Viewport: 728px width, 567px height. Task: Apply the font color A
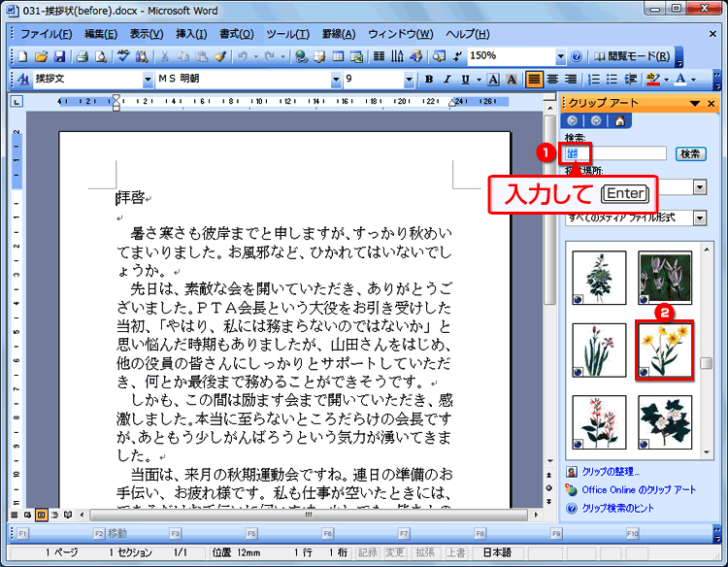pyautogui.click(x=680, y=80)
